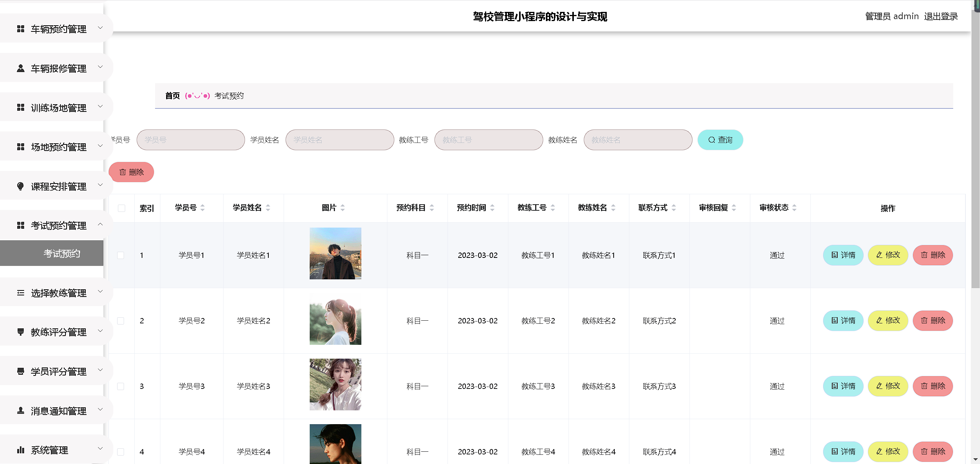The height and width of the screenshot is (464, 980).
Task: Open photo thumbnail of 学员姓名2
Action: (x=335, y=319)
